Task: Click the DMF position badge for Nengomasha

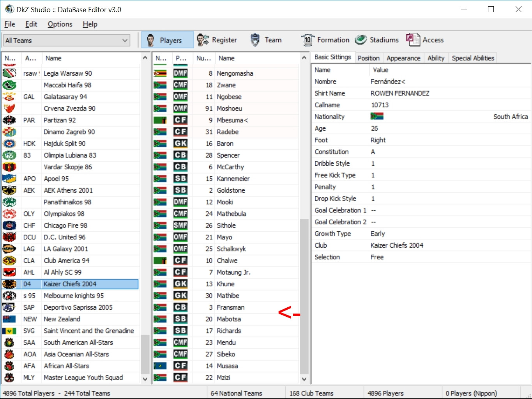Action: coord(180,73)
